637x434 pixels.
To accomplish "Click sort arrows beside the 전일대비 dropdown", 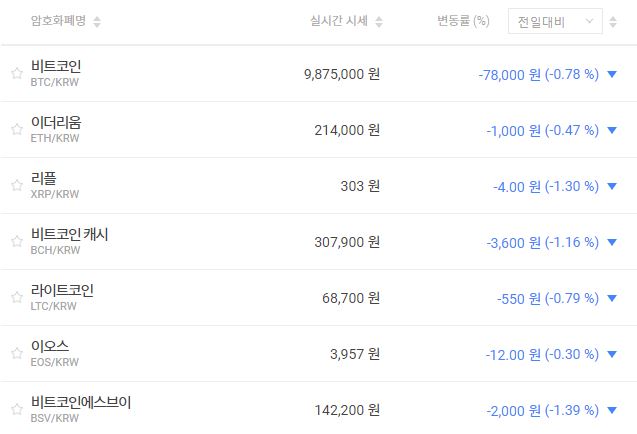I will pyautogui.click(x=613, y=22).
